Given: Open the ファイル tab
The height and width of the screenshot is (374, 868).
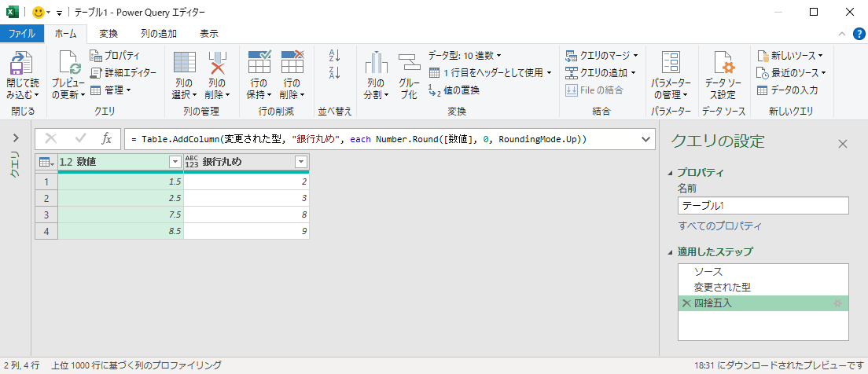Looking at the screenshot, I should coord(22,34).
